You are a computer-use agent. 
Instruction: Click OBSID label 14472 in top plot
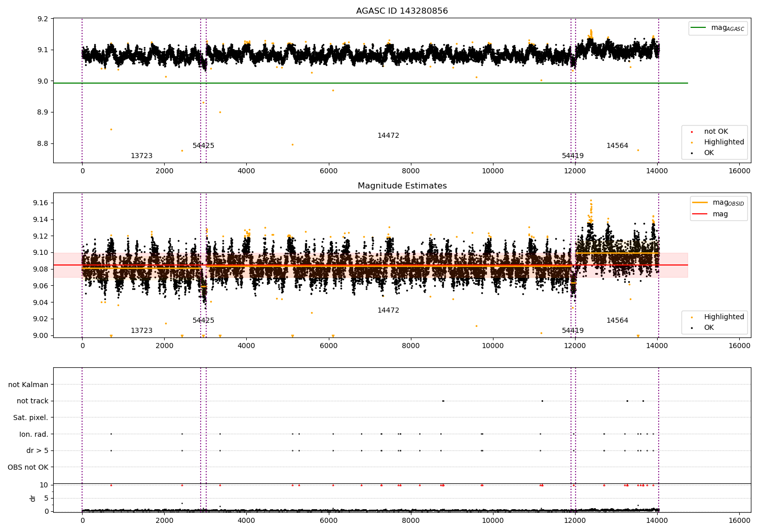point(388,136)
